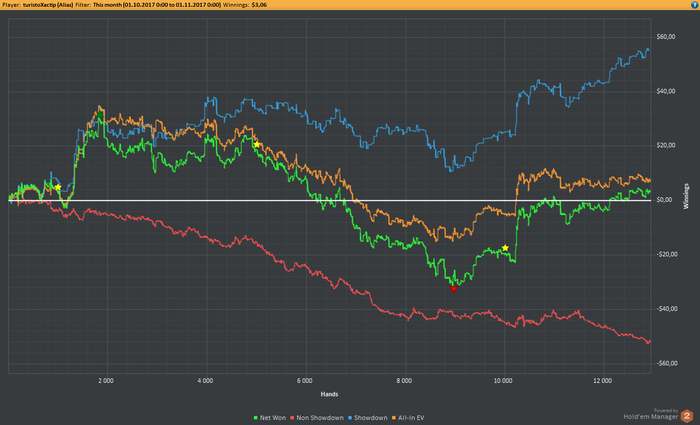Click the 12 000 hands axis label
700x425 pixels.
click(603, 381)
